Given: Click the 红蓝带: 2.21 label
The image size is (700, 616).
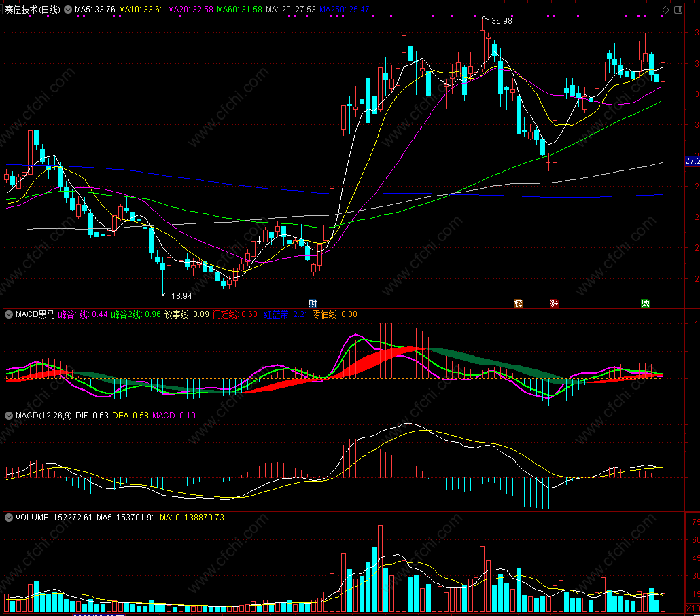Looking at the screenshot, I should [286, 314].
